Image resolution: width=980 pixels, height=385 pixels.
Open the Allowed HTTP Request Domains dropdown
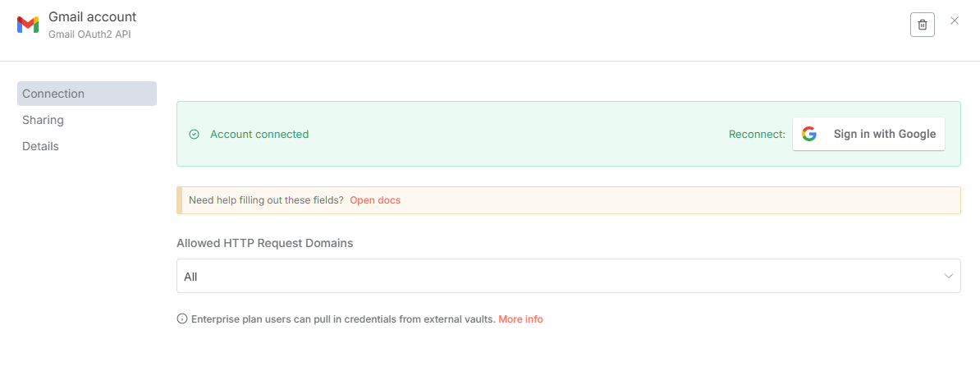[x=568, y=277]
